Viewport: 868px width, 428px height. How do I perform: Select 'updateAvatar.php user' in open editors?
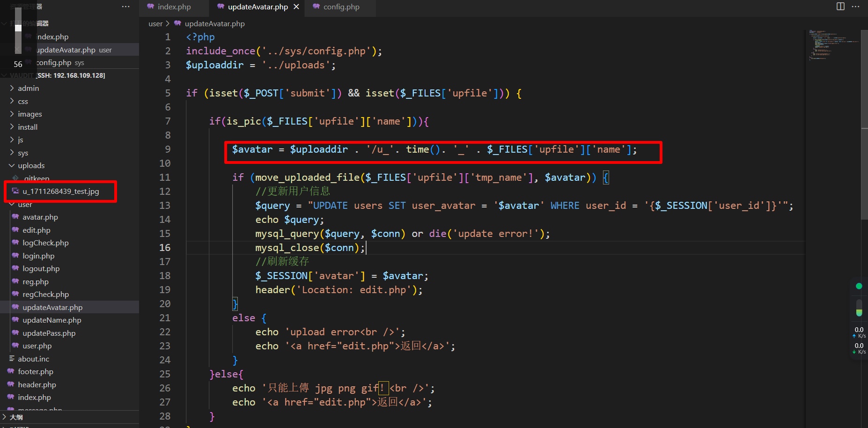pyautogui.click(x=69, y=50)
